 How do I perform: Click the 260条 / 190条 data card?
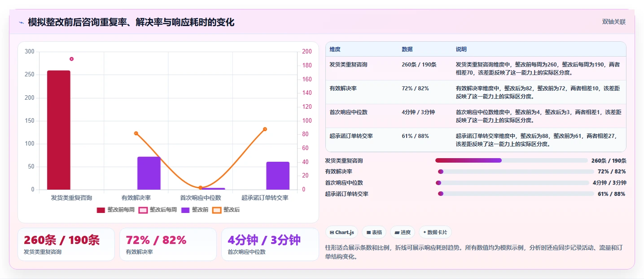point(66,244)
